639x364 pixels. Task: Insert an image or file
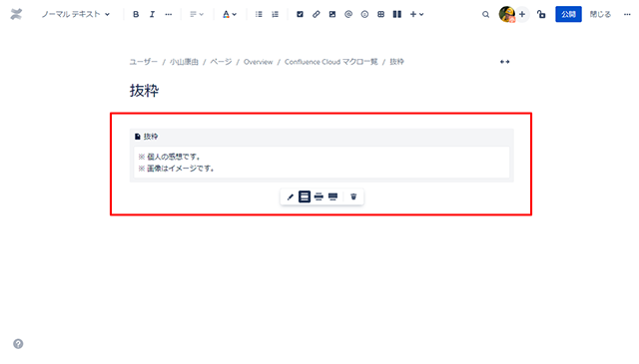(332, 14)
